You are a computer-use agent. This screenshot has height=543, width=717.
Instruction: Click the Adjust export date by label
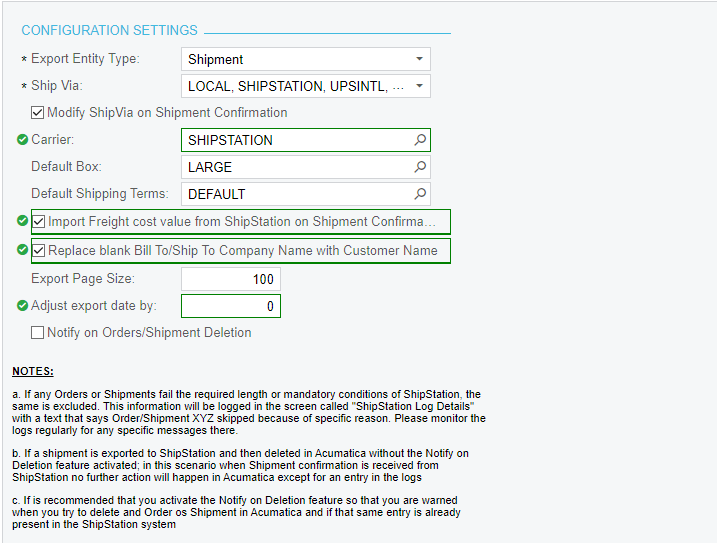click(94, 306)
